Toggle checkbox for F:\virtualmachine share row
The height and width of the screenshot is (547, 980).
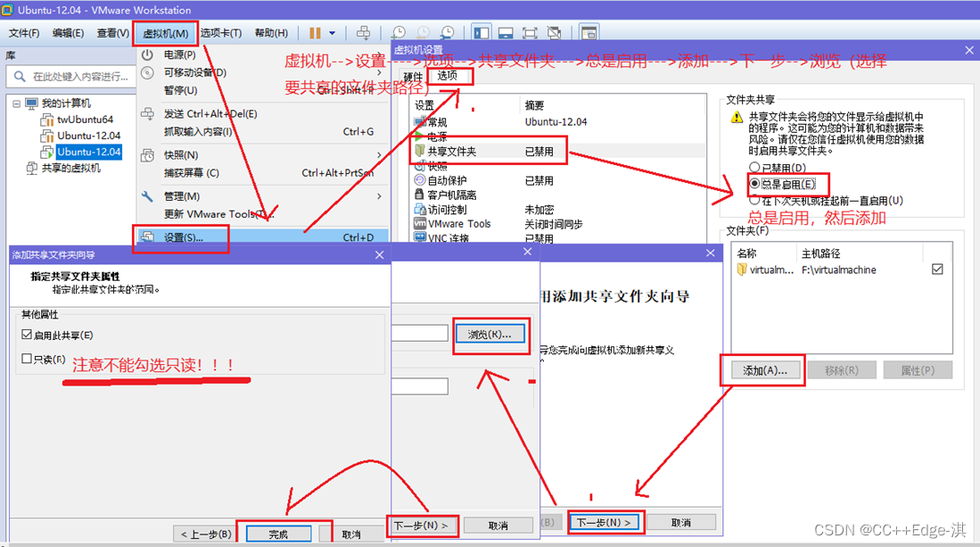[937, 269]
